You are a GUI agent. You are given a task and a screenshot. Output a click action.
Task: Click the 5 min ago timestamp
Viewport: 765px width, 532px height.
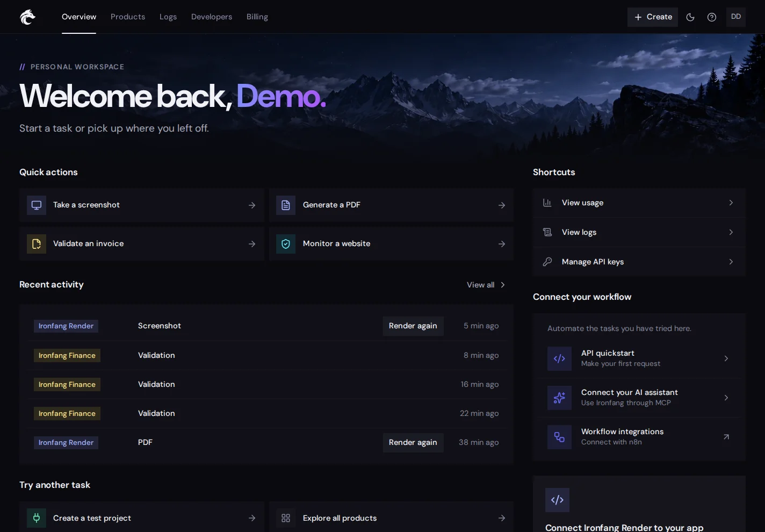(x=481, y=326)
